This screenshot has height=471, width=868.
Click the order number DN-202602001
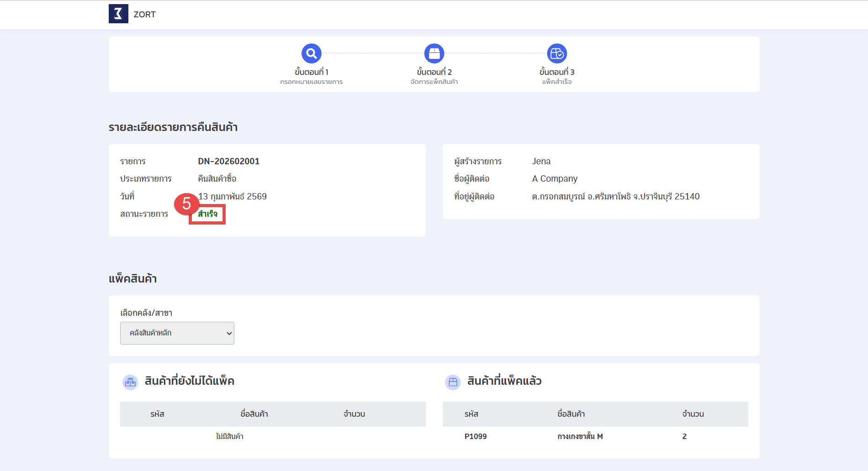[228, 161]
